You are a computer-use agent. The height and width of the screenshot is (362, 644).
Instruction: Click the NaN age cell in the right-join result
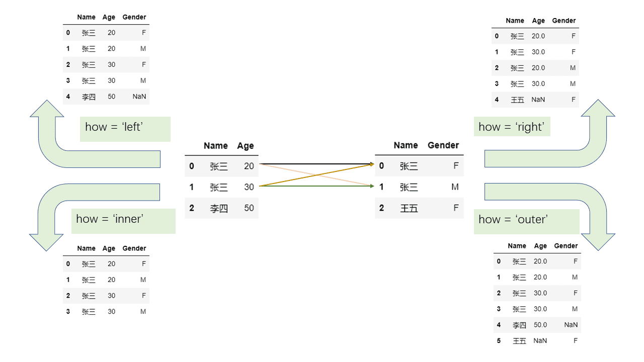tap(538, 100)
